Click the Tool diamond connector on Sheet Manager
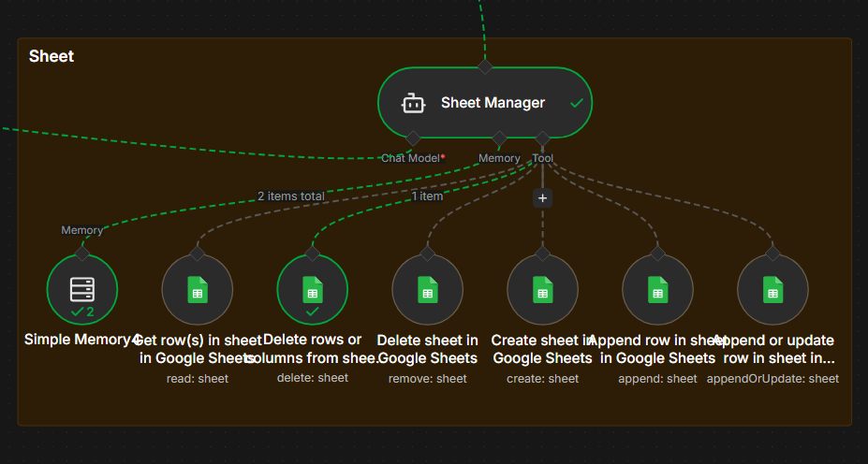 tap(542, 138)
